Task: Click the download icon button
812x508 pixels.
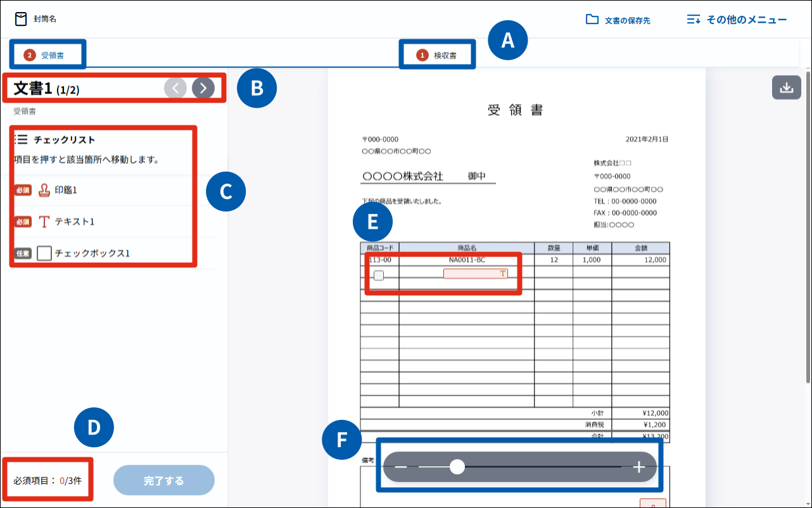Action: click(x=786, y=88)
